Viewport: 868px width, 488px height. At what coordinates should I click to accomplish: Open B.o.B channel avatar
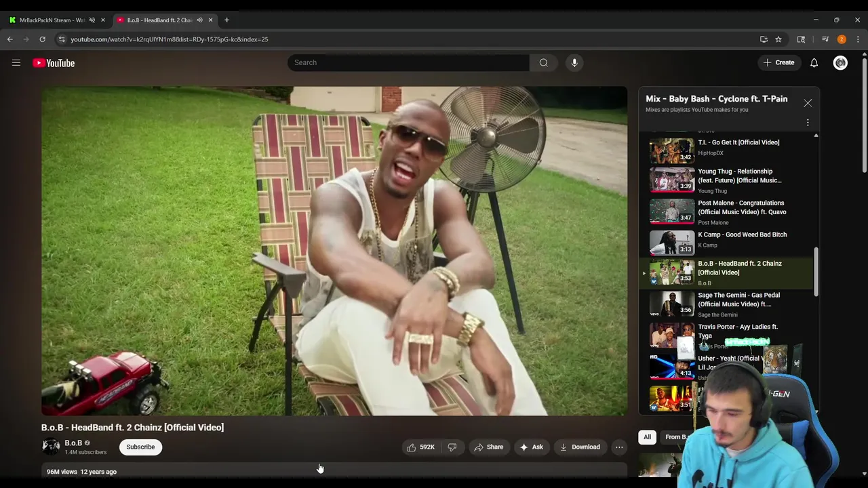(x=51, y=447)
